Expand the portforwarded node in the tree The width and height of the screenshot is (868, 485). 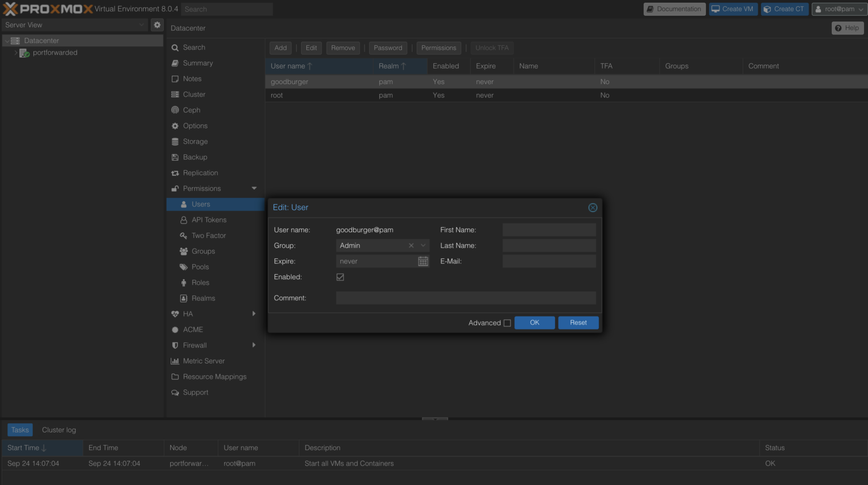[16, 52]
